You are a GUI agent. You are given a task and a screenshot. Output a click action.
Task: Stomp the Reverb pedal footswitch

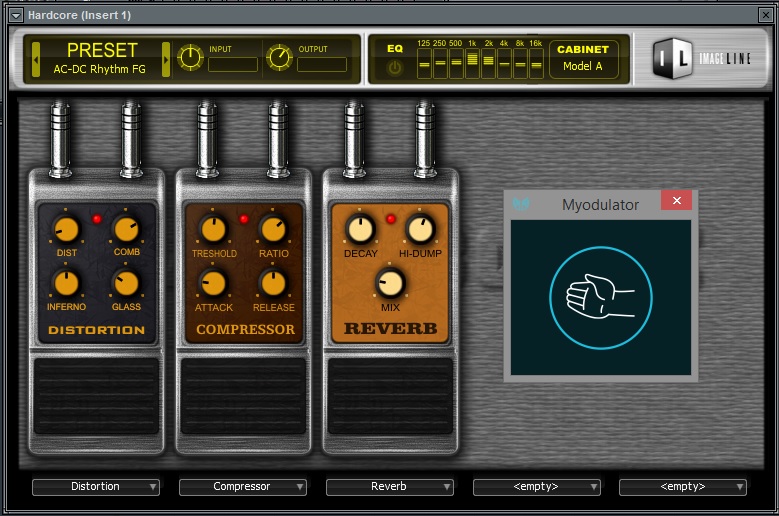coord(390,396)
